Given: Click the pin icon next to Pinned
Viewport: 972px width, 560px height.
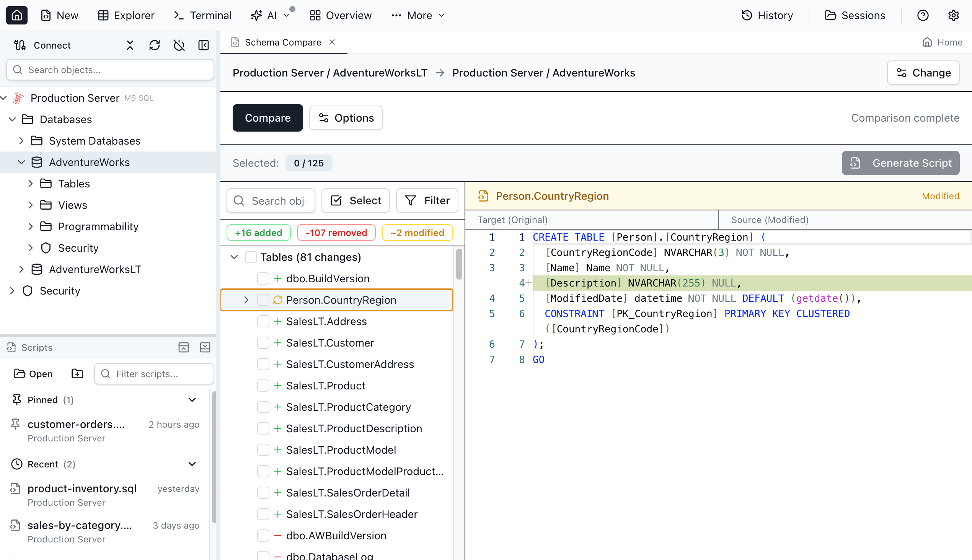Looking at the screenshot, I should (16, 400).
